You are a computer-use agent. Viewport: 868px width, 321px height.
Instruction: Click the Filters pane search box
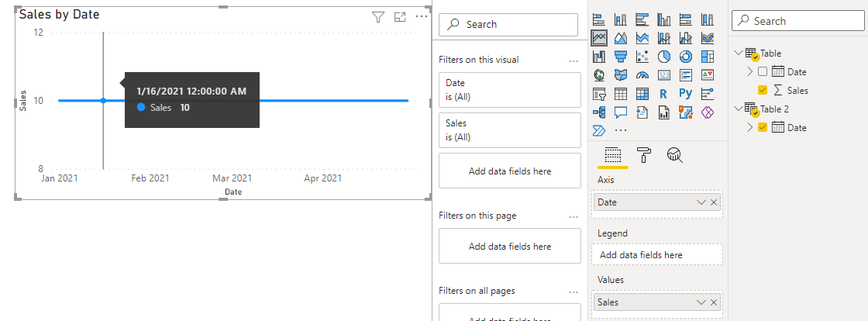[508, 24]
